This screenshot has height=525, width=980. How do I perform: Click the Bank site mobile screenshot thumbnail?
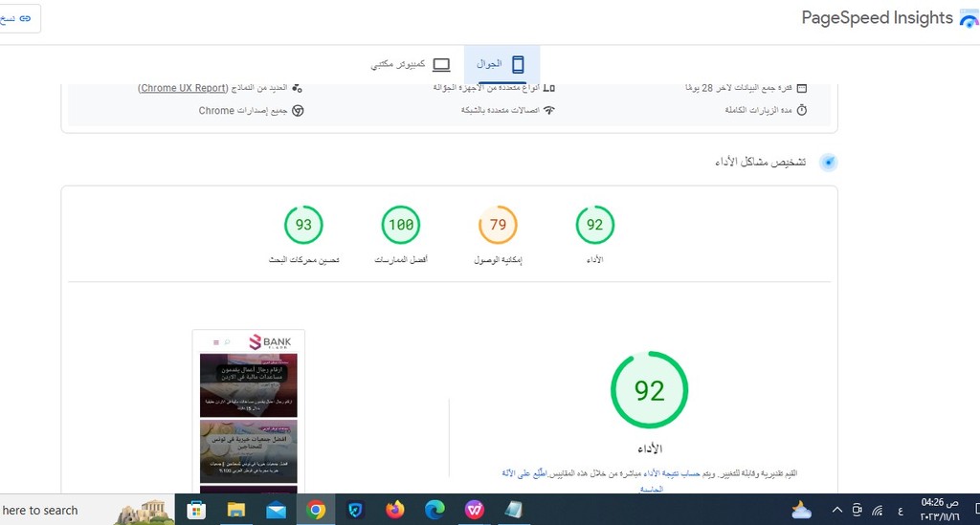249,412
